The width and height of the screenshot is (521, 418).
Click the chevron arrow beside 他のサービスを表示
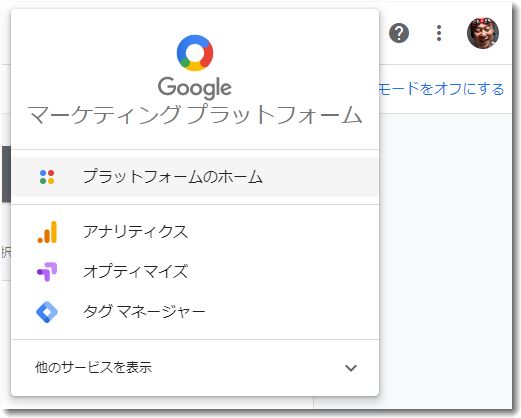point(351,368)
